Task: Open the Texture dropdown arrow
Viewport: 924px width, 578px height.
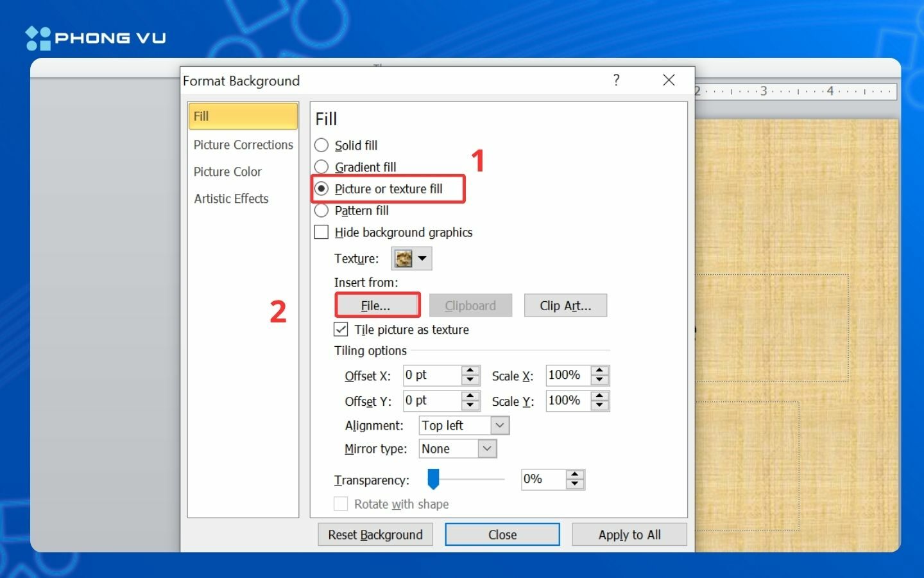Action: point(422,259)
